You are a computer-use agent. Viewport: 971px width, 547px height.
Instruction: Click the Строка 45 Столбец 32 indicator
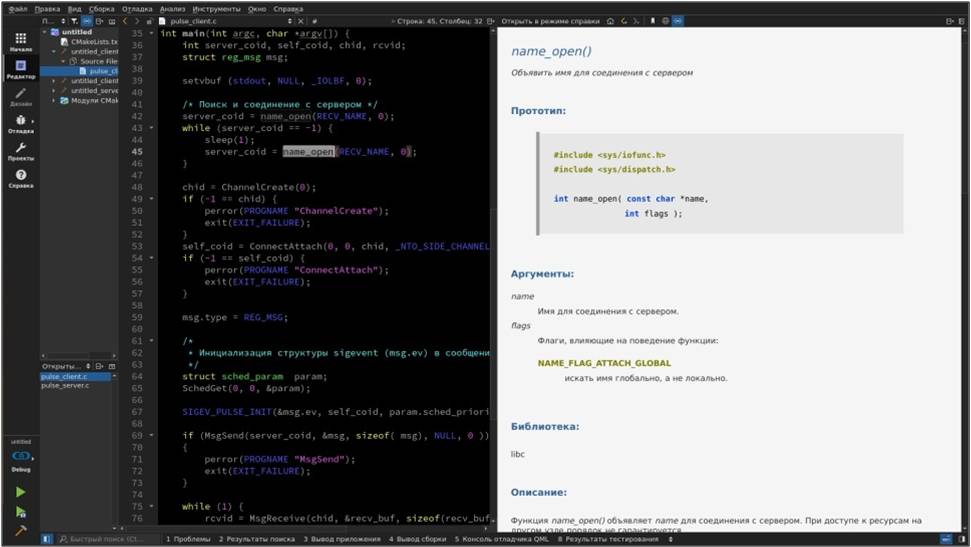point(440,21)
